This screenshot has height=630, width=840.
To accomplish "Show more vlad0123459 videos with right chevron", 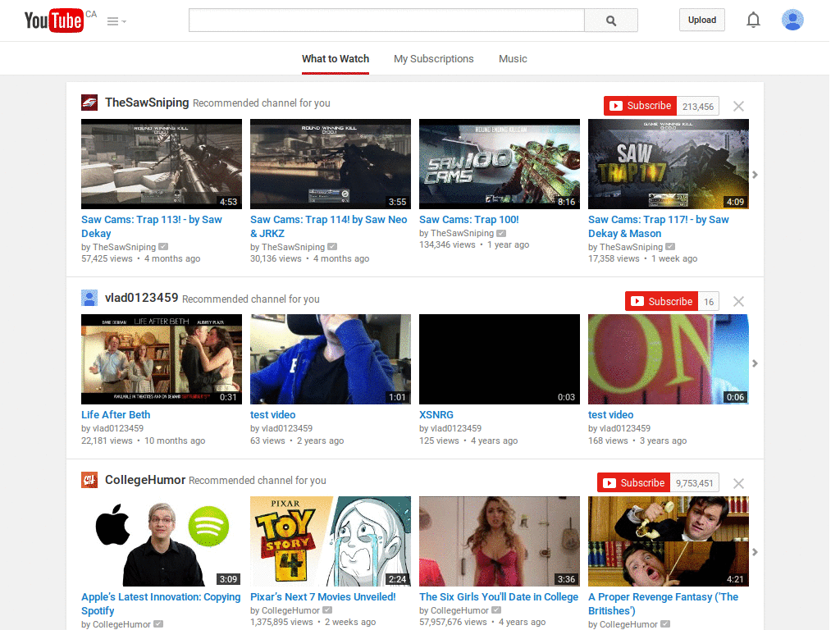I will pyautogui.click(x=755, y=363).
